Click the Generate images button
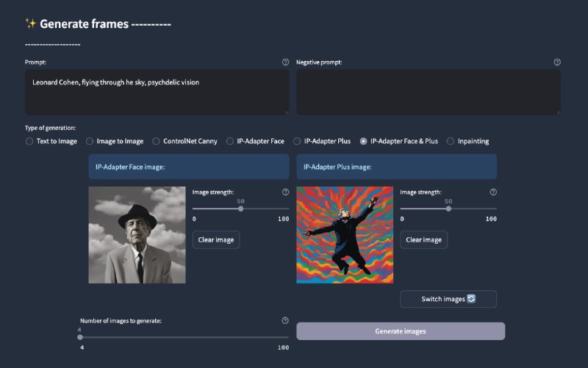This screenshot has height=368, width=588. [401, 331]
